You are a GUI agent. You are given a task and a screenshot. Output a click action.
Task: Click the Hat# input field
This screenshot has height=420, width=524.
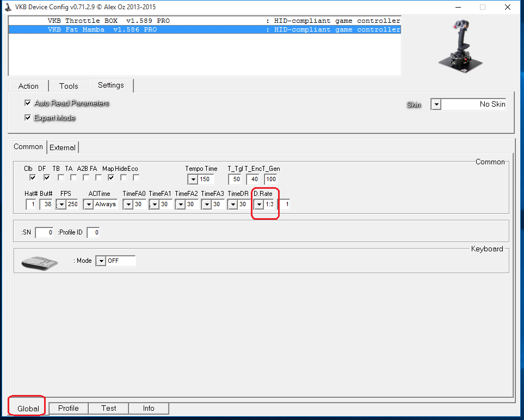tap(31, 204)
